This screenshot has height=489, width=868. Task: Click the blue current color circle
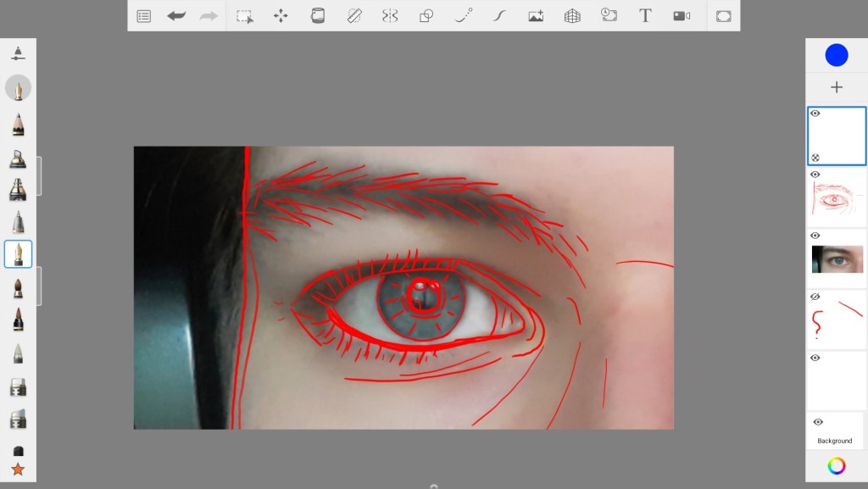click(837, 55)
